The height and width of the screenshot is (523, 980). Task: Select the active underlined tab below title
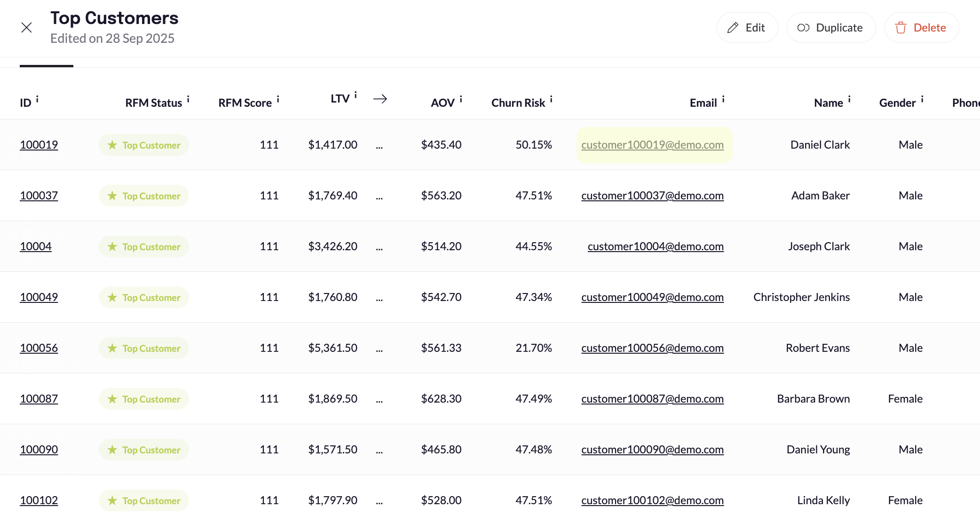click(x=47, y=63)
